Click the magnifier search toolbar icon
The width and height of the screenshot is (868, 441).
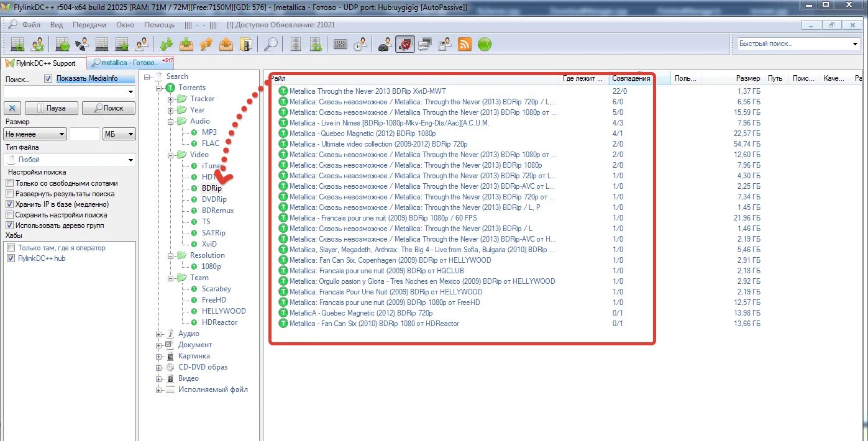271,44
